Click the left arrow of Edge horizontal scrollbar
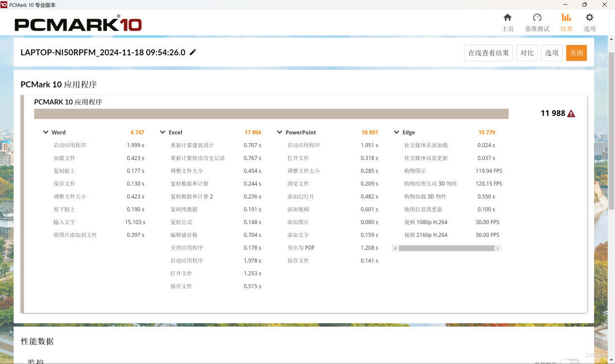 (395, 248)
